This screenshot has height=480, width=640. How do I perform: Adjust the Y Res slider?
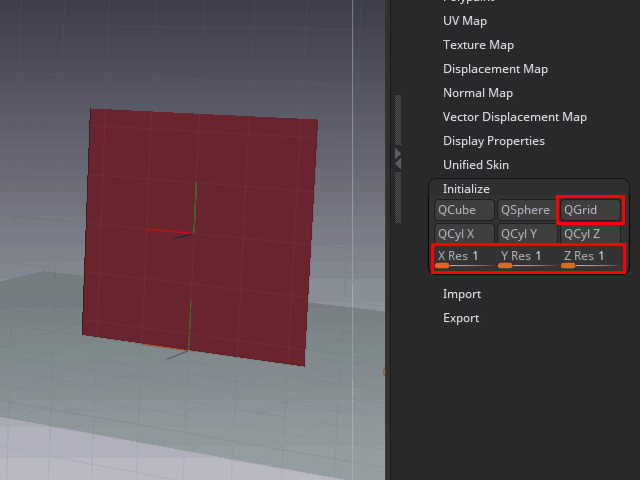coord(526,258)
